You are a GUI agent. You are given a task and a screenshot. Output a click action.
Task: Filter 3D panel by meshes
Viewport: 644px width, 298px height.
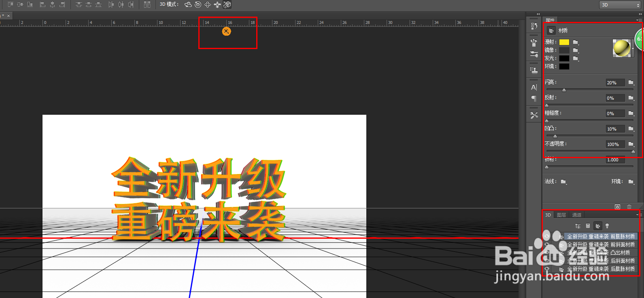(x=588, y=226)
